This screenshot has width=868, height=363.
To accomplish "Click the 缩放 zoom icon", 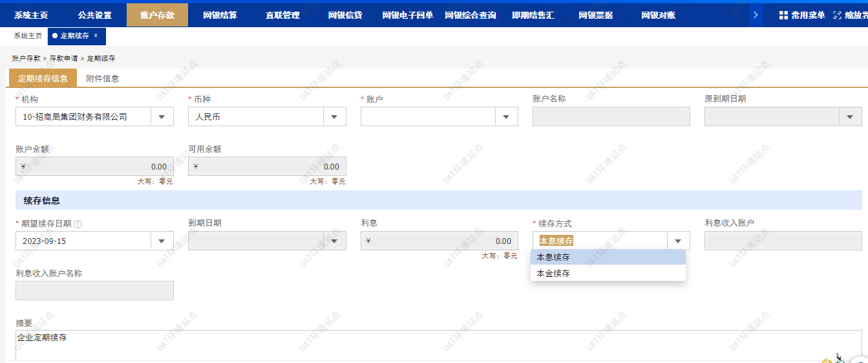I will (x=838, y=15).
